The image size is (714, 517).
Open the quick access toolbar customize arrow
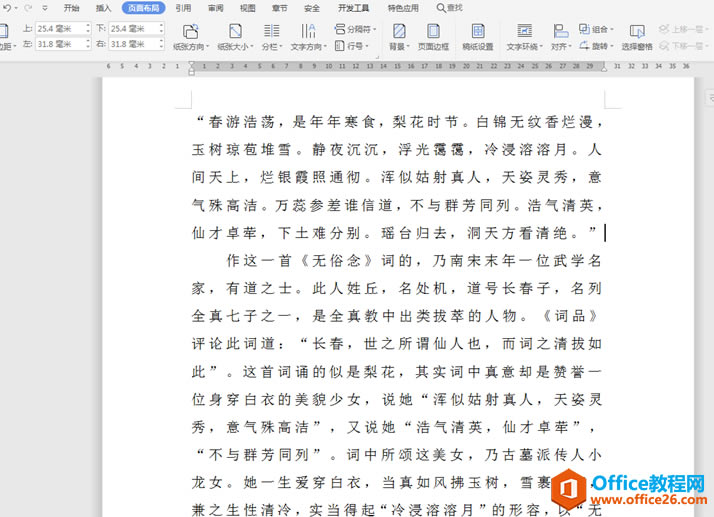[45, 8]
